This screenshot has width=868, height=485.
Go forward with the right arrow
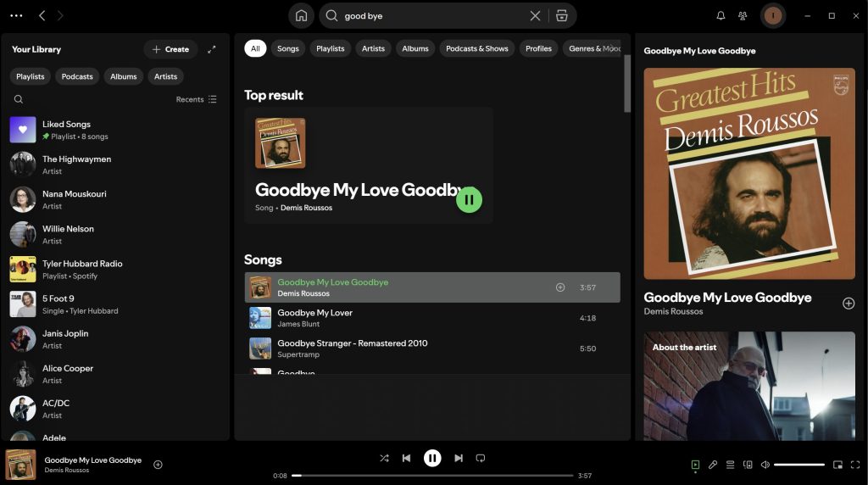(x=60, y=15)
